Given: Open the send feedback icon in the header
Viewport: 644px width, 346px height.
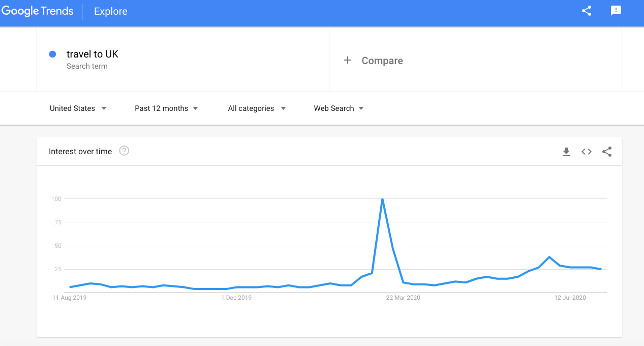Looking at the screenshot, I should 616,11.
